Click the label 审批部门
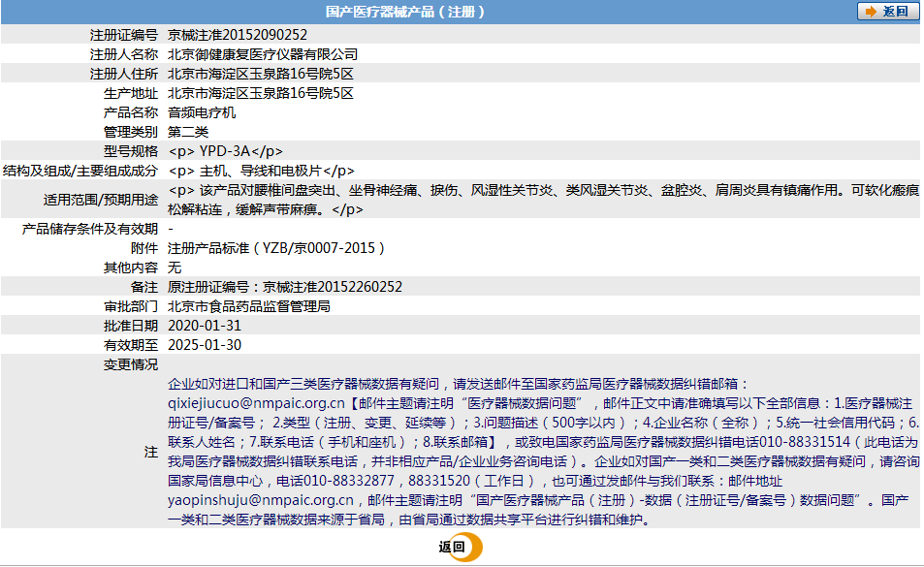 click(x=131, y=306)
